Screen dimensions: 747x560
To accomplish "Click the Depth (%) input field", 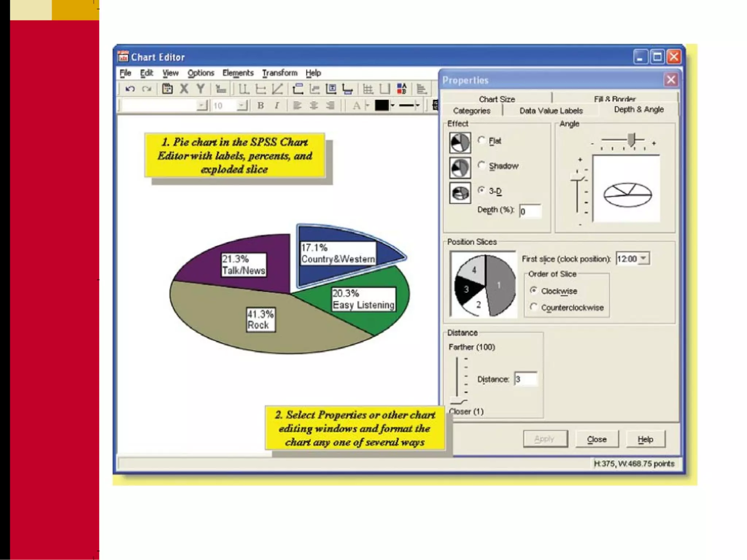I will [x=530, y=211].
